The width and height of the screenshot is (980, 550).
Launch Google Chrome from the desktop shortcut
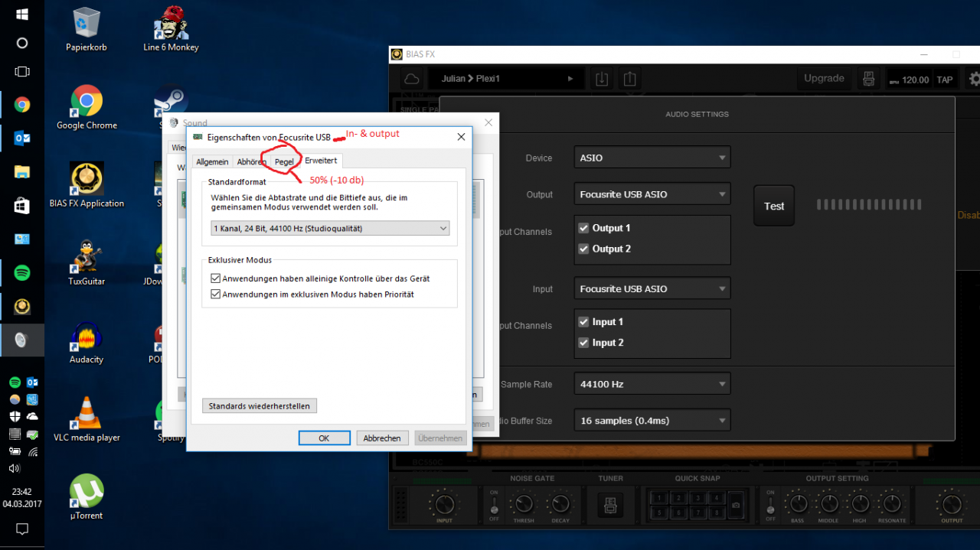87,107
